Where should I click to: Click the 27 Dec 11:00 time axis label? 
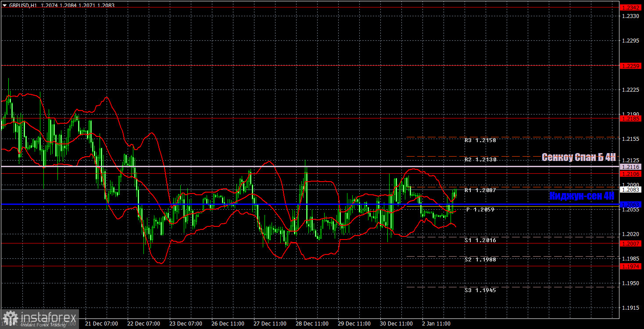[x=270, y=324]
